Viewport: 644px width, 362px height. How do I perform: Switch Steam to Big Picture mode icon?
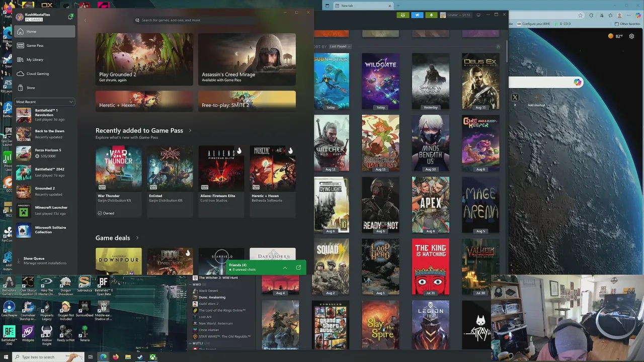(478, 15)
